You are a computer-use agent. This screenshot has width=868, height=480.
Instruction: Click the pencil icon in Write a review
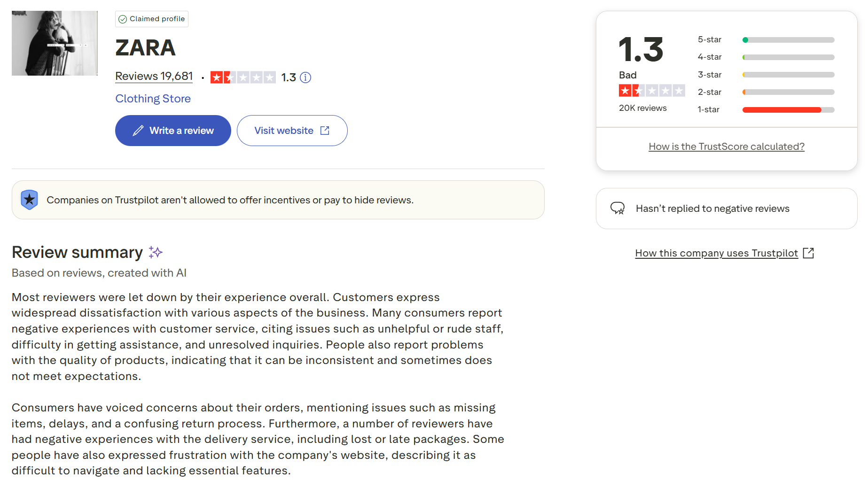(x=138, y=131)
